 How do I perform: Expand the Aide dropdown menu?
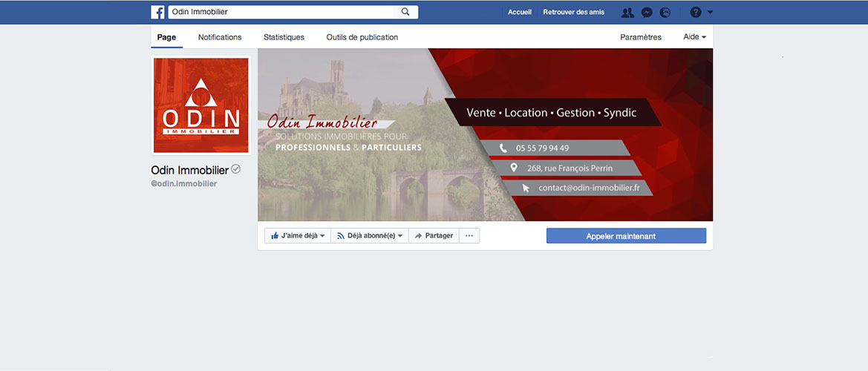[x=695, y=37]
